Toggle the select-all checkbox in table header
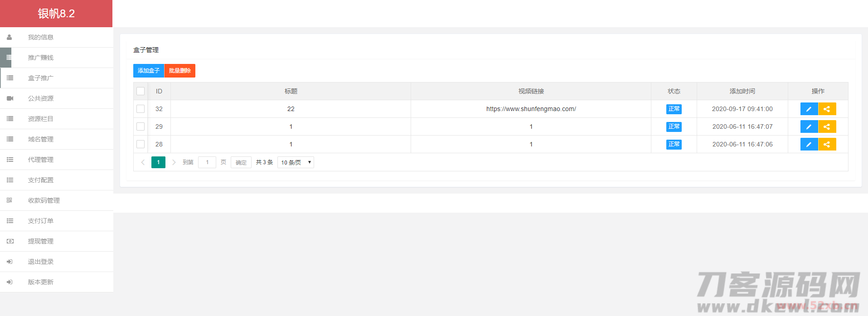This screenshot has height=316, width=868. [141, 91]
